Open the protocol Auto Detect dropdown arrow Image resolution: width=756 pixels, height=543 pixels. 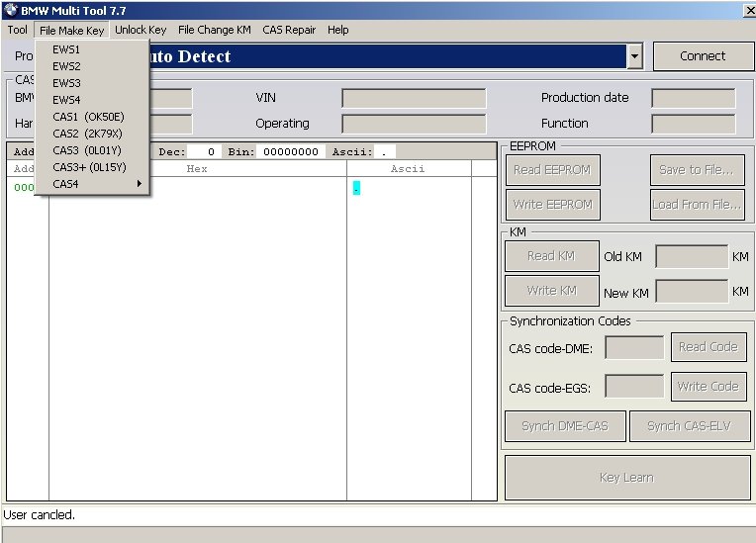point(634,56)
